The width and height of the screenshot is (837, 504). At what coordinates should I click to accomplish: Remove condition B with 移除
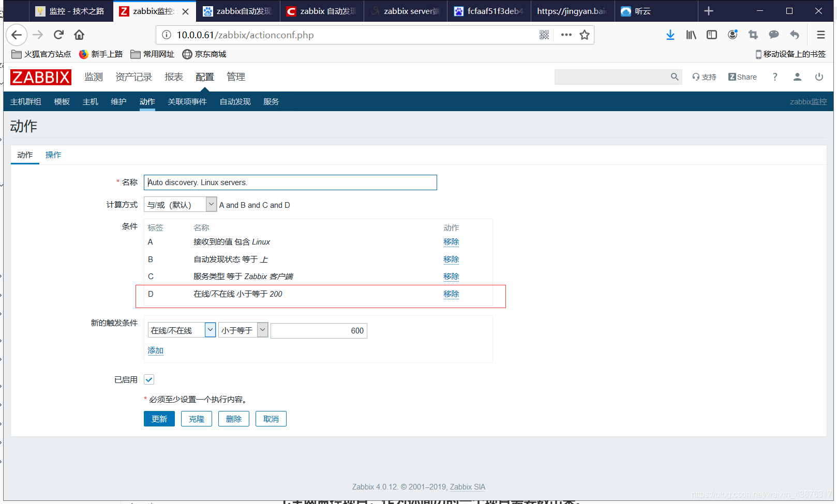pos(451,259)
